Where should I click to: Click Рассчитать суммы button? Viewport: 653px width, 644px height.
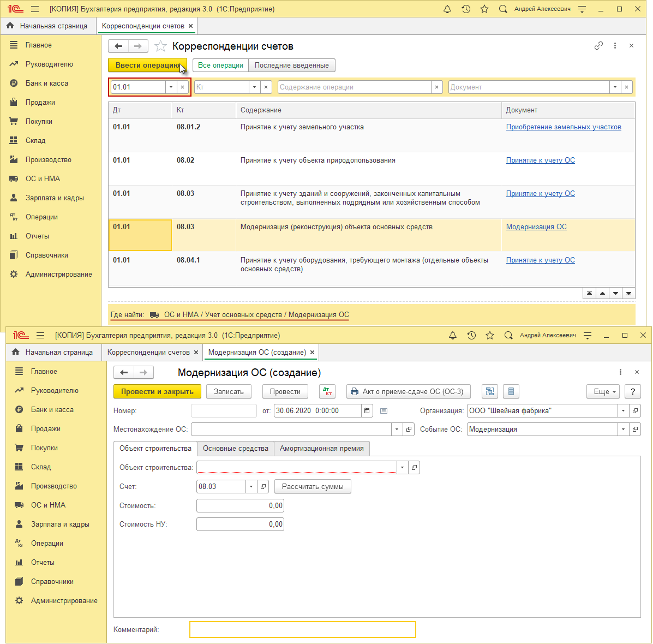pos(313,486)
